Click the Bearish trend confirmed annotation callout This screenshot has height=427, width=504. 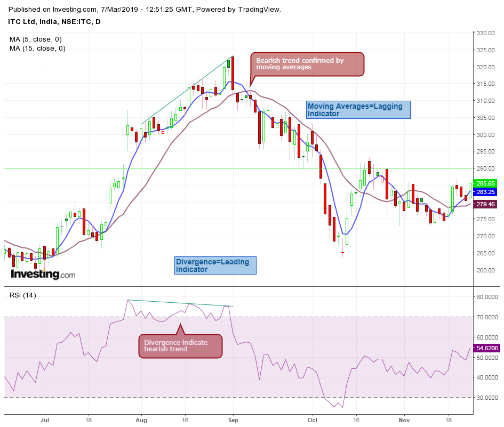(x=307, y=64)
